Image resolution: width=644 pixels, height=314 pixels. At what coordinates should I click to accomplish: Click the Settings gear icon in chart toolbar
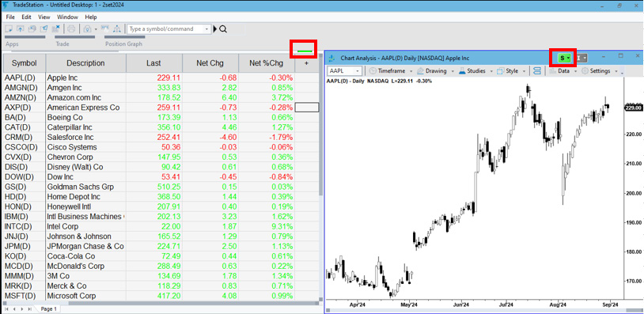click(585, 71)
